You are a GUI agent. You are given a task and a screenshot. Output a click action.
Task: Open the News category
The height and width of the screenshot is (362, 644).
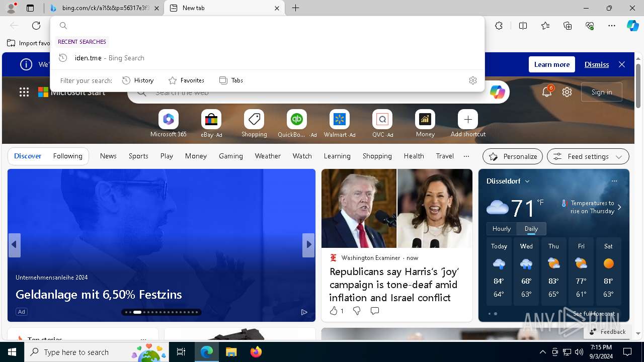tap(108, 156)
